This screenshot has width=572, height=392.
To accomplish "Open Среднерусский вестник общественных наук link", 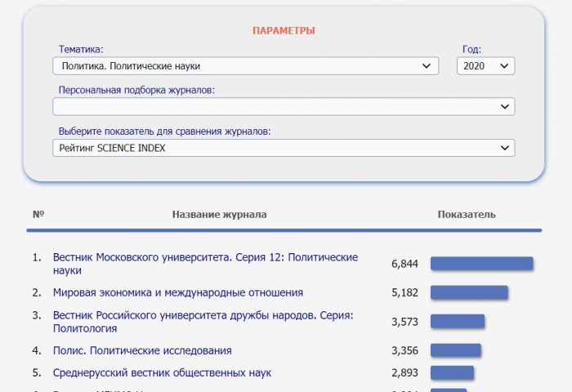I will (162, 372).
